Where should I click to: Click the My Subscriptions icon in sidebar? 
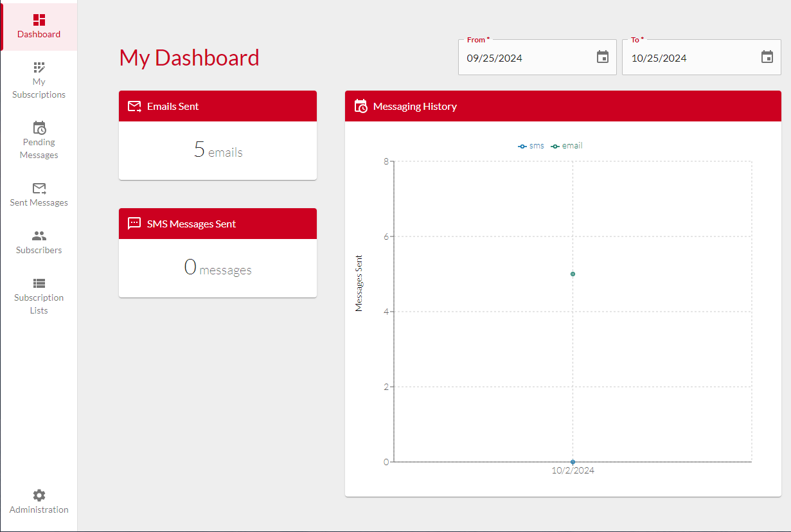point(39,67)
